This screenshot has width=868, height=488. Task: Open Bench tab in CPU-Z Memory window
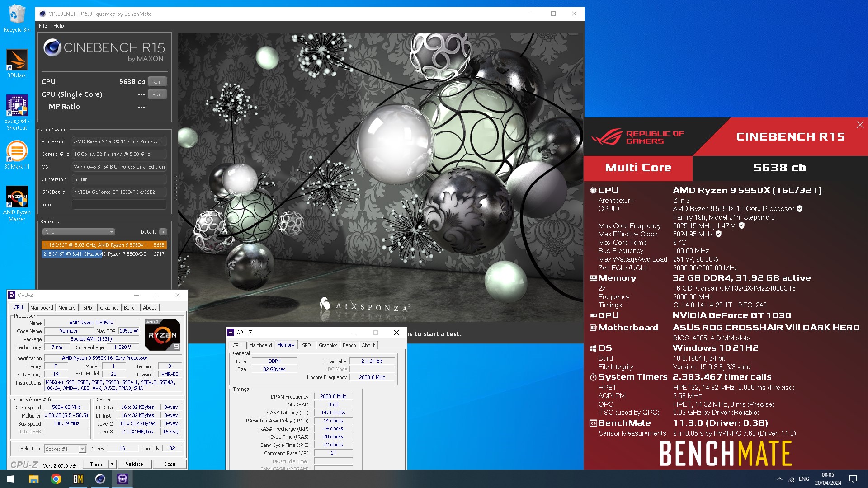coord(349,345)
